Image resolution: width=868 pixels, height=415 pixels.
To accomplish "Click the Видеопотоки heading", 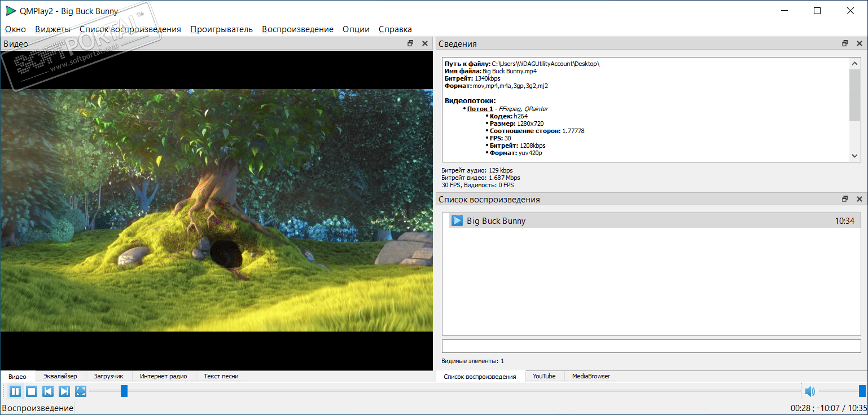I will click(x=470, y=101).
